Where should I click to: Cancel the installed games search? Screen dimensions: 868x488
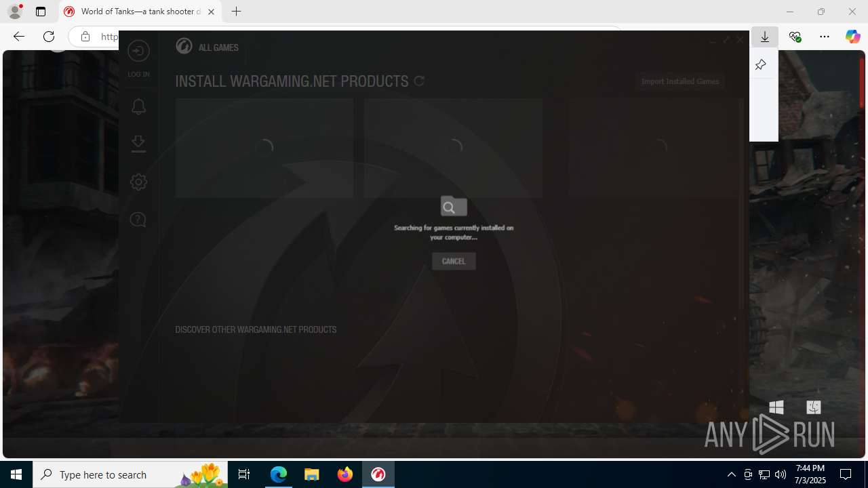pos(454,261)
